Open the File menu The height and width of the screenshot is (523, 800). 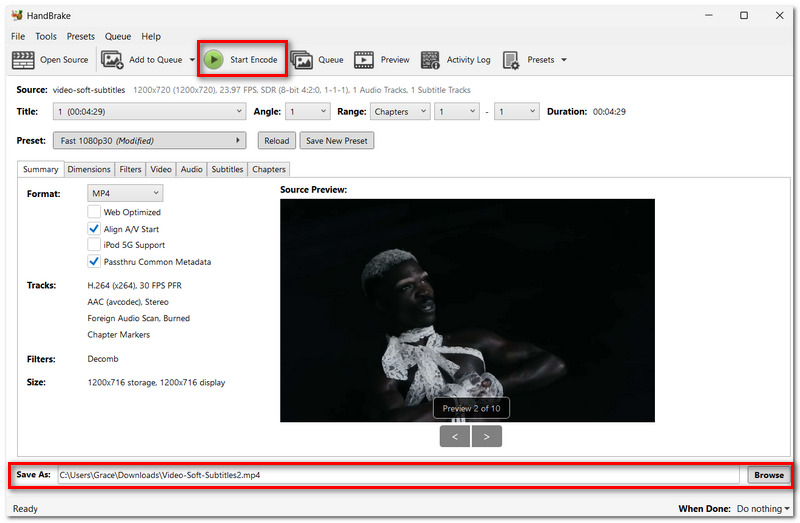[x=18, y=36]
